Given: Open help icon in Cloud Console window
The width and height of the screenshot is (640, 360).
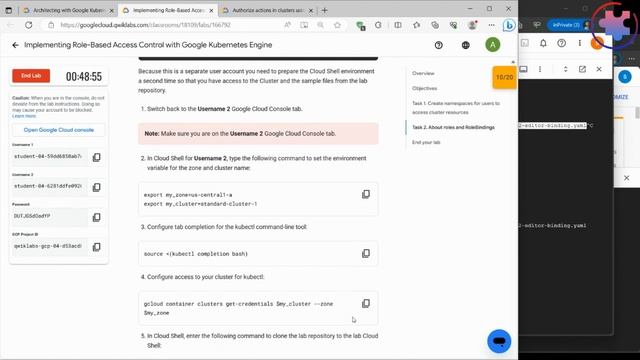Looking at the screenshot, I should click(x=562, y=43).
